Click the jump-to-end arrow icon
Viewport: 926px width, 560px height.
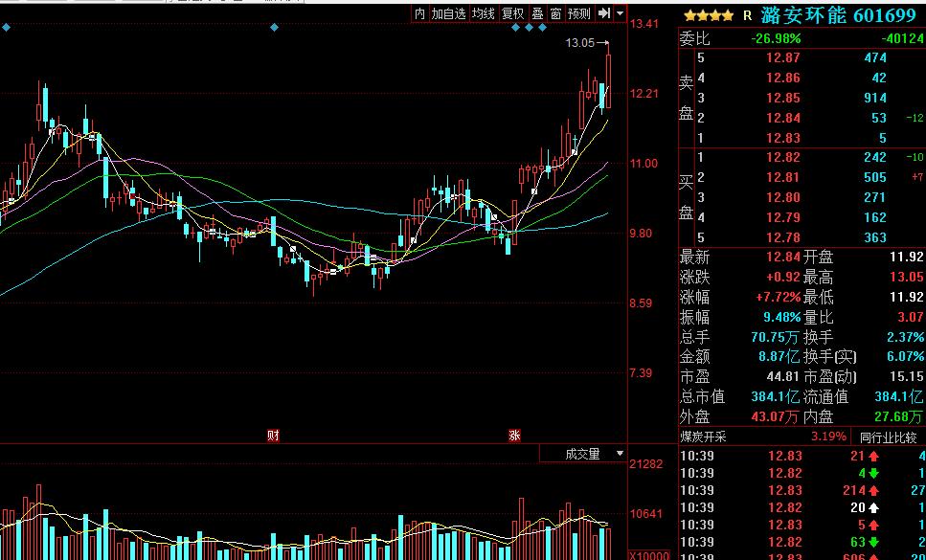point(603,13)
